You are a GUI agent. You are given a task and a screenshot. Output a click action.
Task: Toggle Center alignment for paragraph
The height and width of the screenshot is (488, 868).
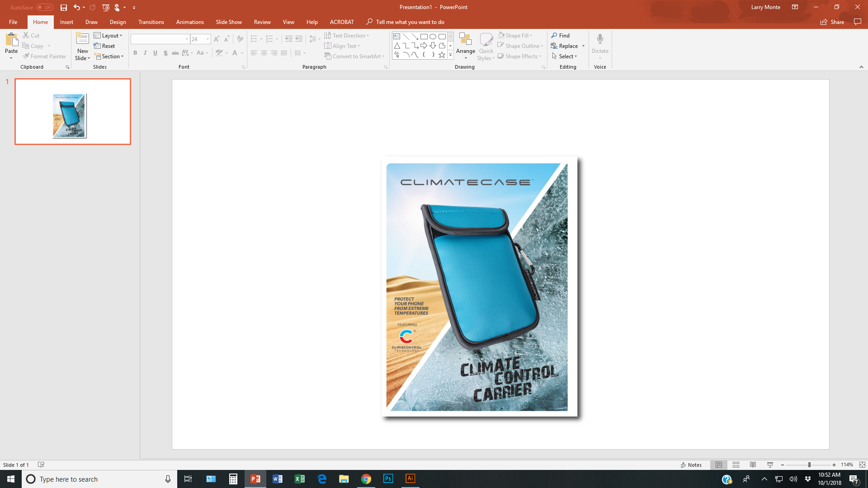click(264, 53)
